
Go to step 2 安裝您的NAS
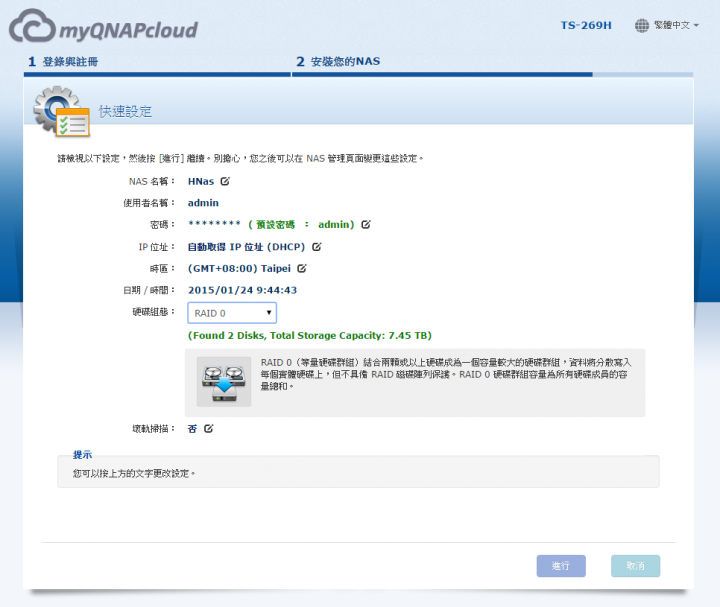click(338, 62)
